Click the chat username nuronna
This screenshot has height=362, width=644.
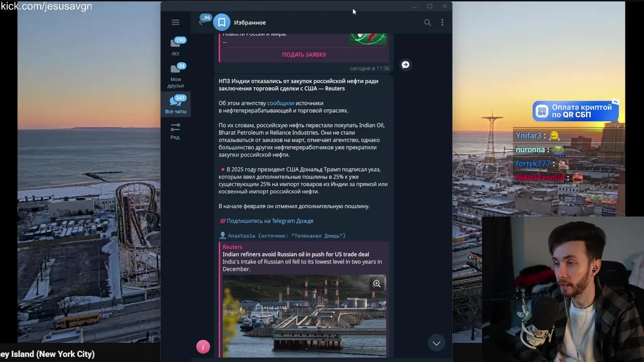530,150
